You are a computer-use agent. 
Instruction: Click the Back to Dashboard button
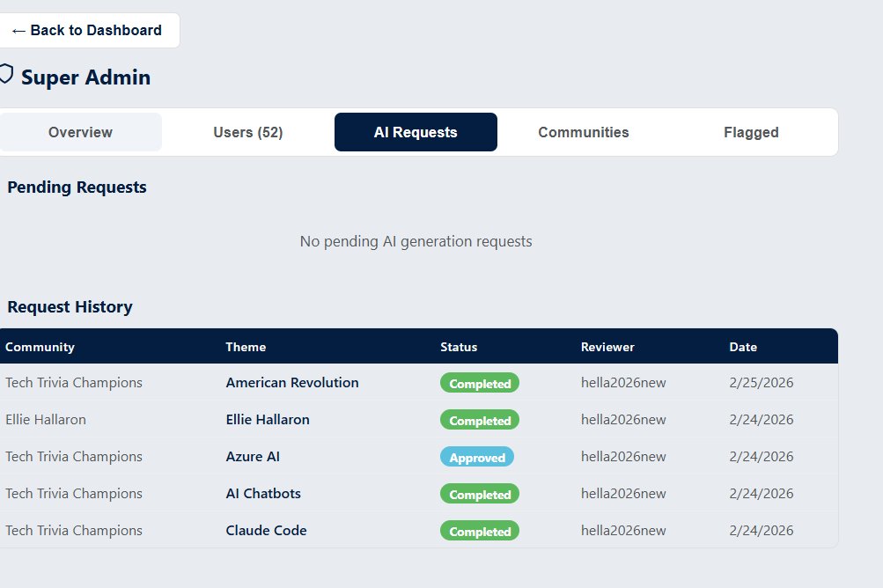tap(86, 31)
